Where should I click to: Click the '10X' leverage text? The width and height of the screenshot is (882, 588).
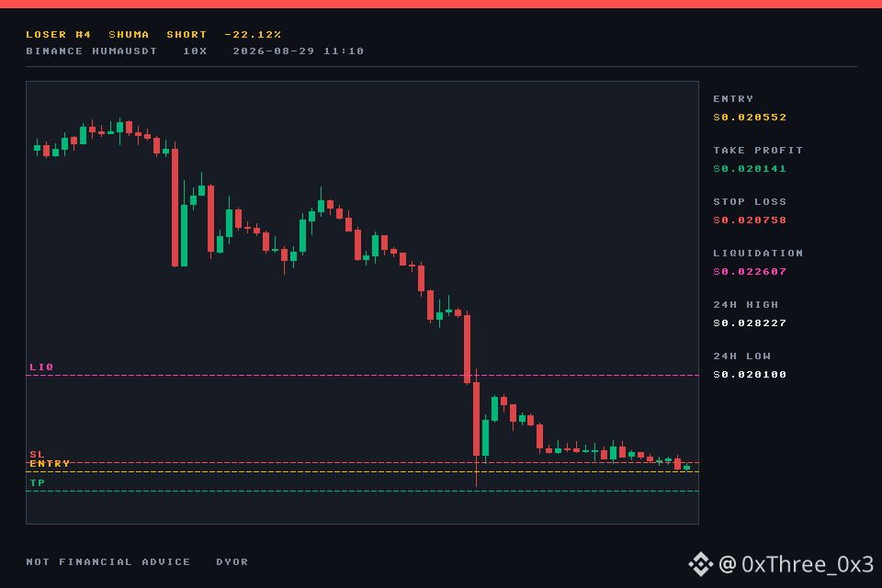[x=195, y=51]
